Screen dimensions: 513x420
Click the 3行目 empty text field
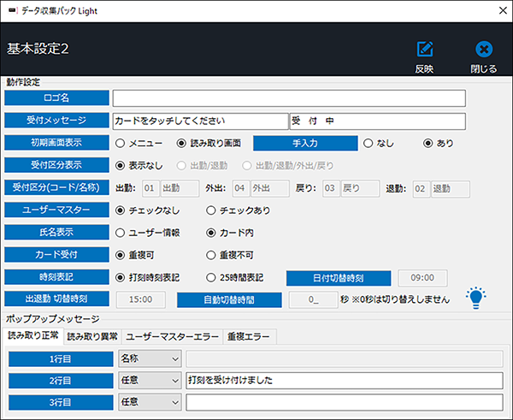pos(345,402)
